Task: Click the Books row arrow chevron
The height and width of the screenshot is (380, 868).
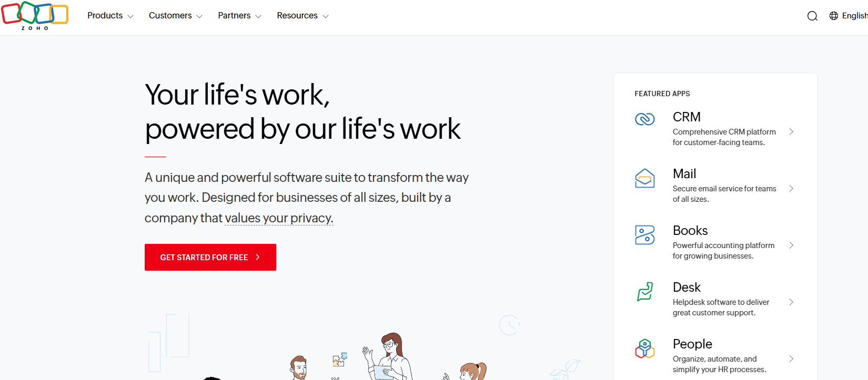Action: coord(791,245)
